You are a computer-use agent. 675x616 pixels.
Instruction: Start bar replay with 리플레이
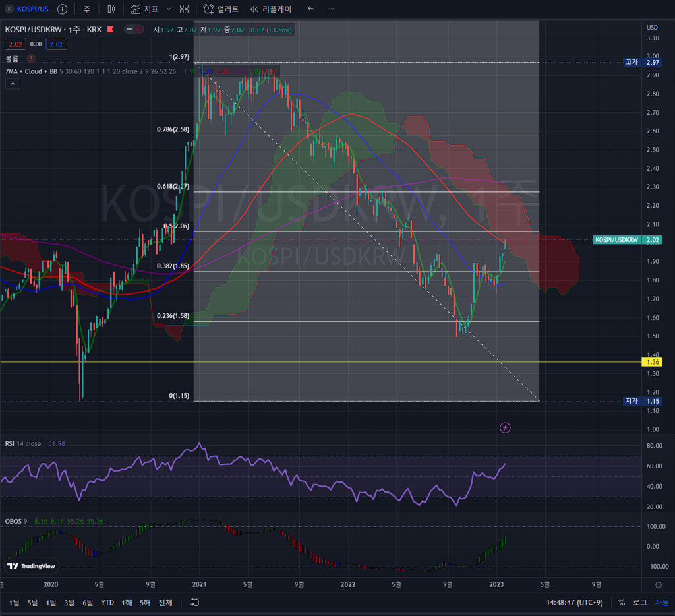coord(271,9)
